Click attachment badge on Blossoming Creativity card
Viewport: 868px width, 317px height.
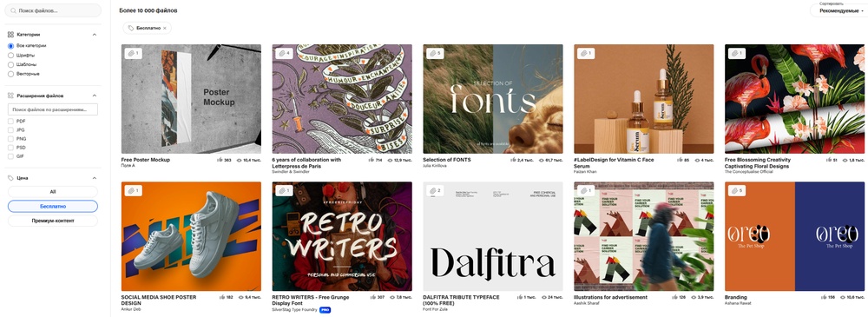[737, 54]
